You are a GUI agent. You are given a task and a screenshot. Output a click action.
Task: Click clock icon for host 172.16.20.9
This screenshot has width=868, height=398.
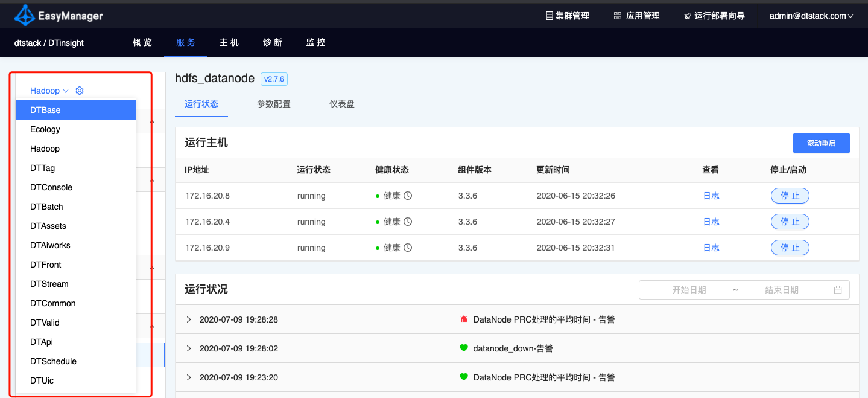coord(408,248)
